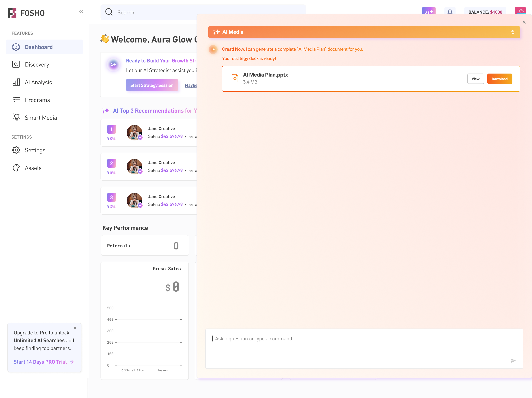Open Jane Creative's 93% recommendation avatar

134,200
